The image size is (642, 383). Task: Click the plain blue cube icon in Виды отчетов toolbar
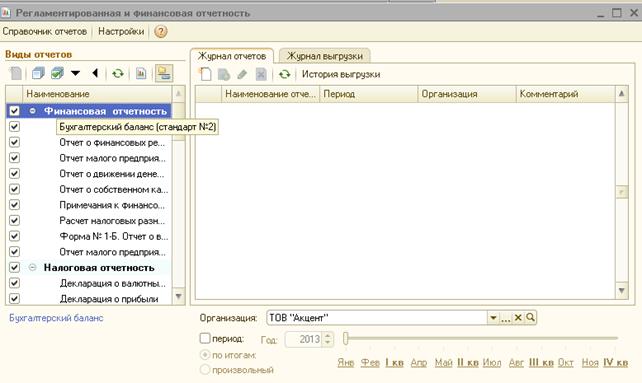[38, 74]
